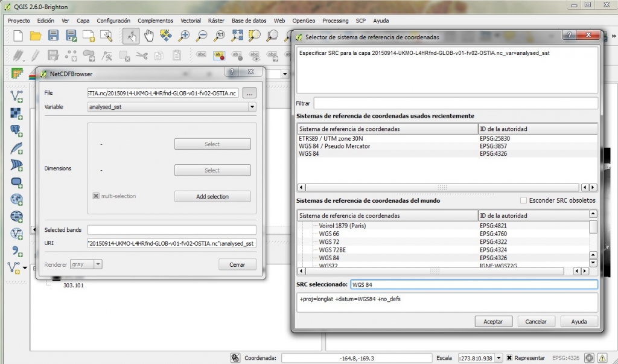Click the Zoom Full extent icon
618x364 pixels.
(x=237, y=36)
